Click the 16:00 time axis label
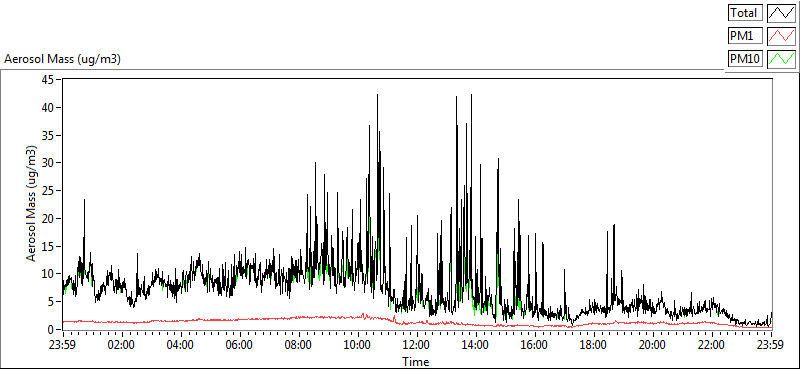 click(x=535, y=345)
